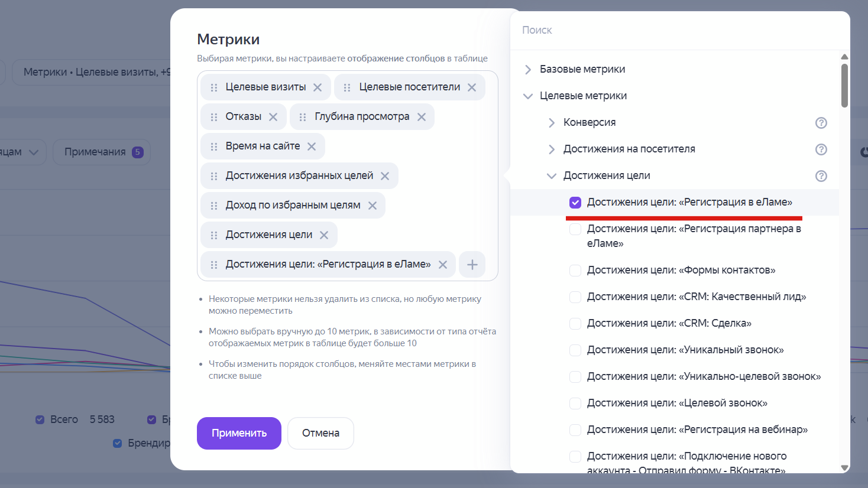The width and height of the screenshot is (868, 488).
Task: Collapse the «Целевые метрики» section
Action: tap(527, 95)
